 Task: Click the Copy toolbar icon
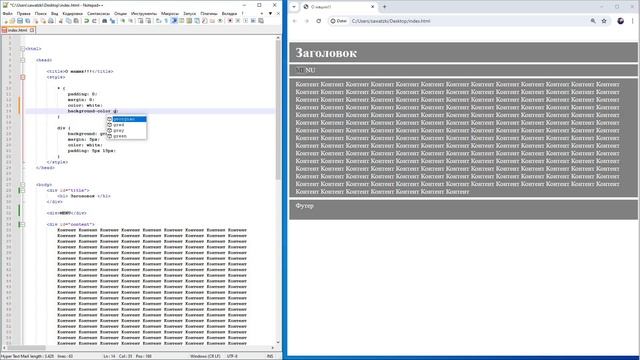pyautogui.click(x=69, y=21)
